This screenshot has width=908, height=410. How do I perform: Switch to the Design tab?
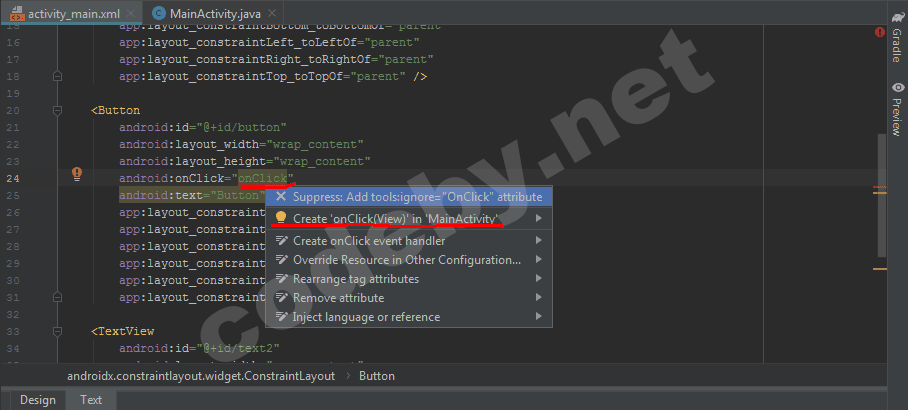[38, 400]
